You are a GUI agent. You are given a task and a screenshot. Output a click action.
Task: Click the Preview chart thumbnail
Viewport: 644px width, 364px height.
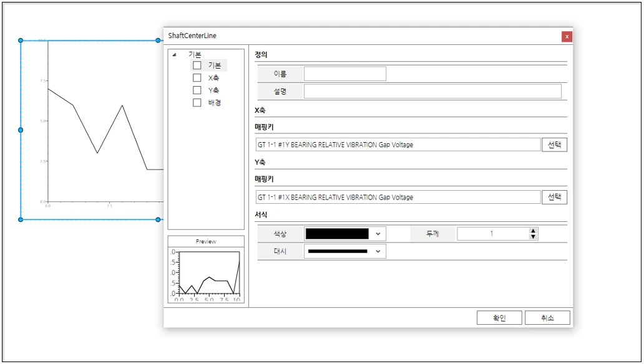pos(206,275)
